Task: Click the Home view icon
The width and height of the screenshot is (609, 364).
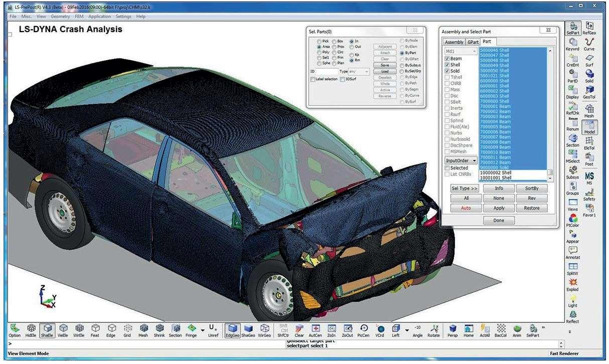Action: click(468, 330)
